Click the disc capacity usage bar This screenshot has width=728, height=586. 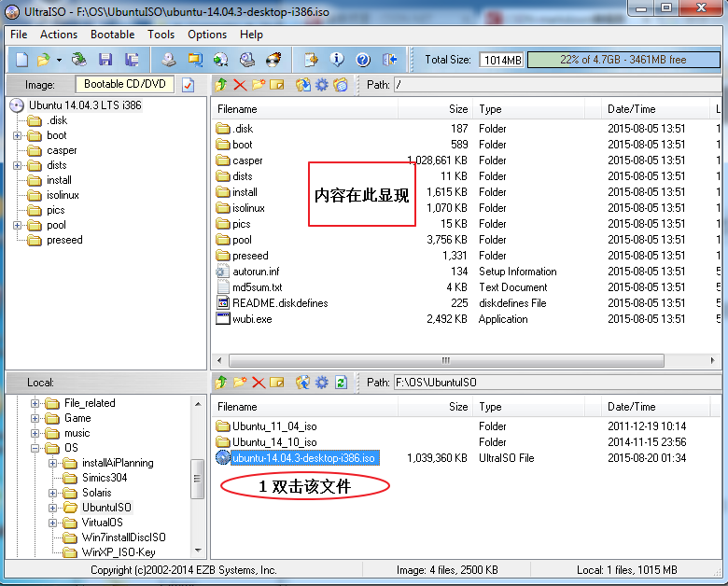click(x=623, y=60)
